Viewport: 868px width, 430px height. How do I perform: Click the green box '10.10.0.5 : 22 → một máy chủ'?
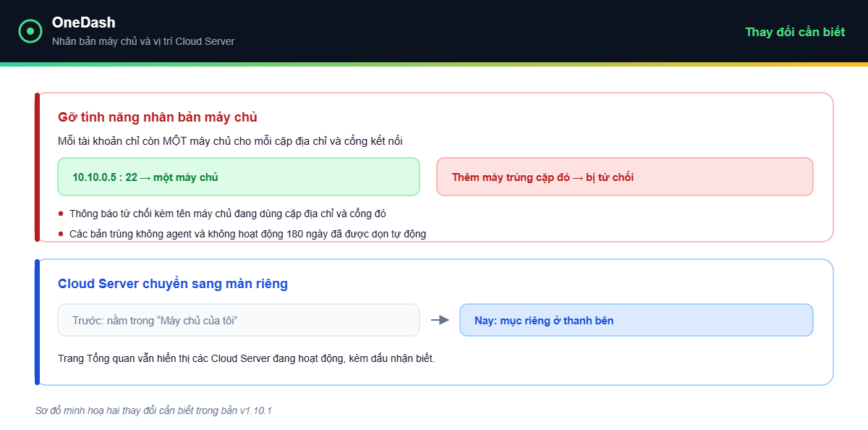239,177
